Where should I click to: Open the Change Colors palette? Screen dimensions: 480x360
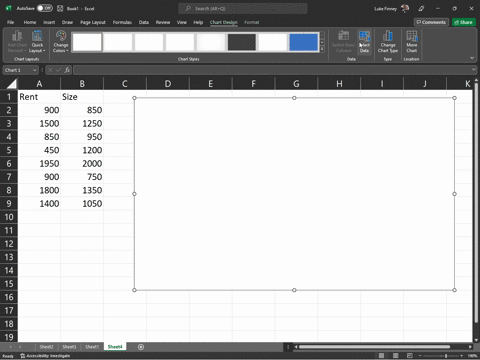point(61,41)
